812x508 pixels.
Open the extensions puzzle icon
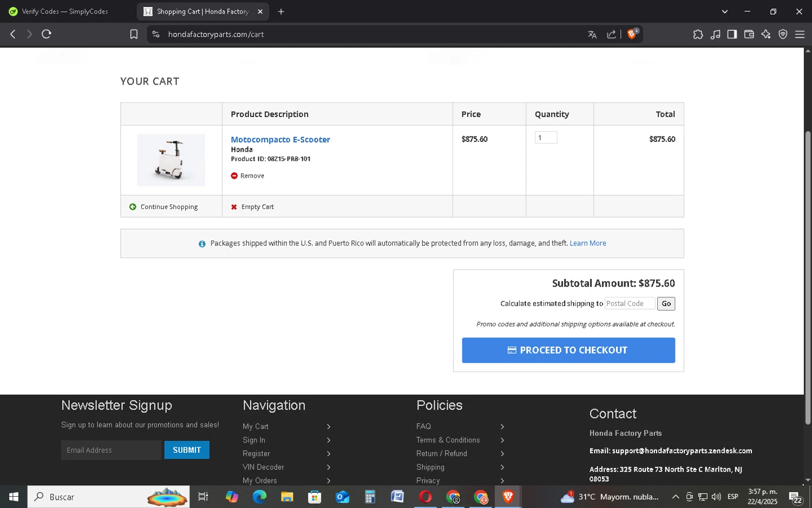(x=698, y=34)
